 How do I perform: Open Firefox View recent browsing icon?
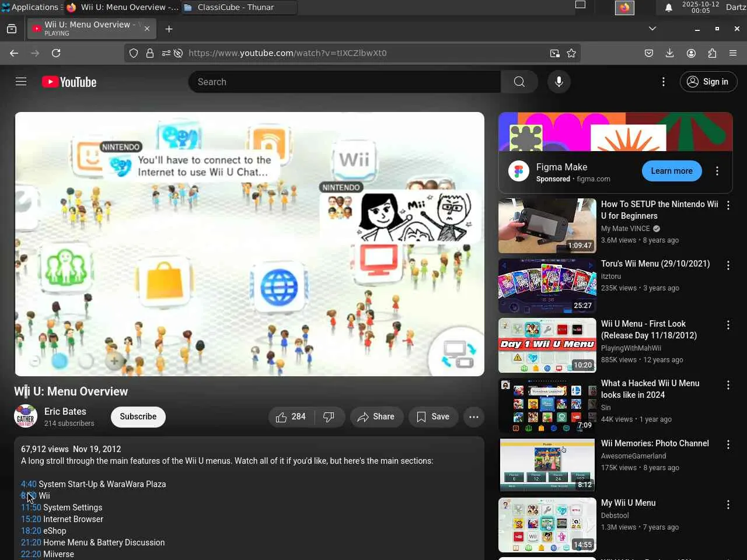pyautogui.click(x=12, y=29)
